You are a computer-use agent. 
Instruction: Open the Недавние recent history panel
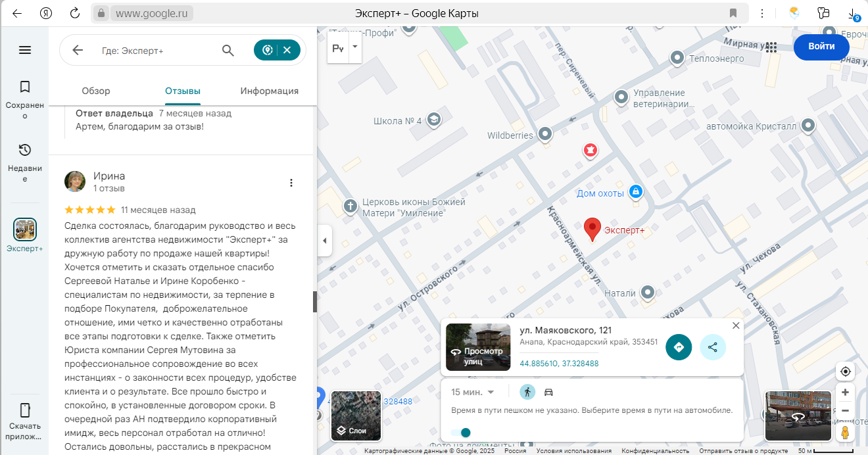click(25, 162)
